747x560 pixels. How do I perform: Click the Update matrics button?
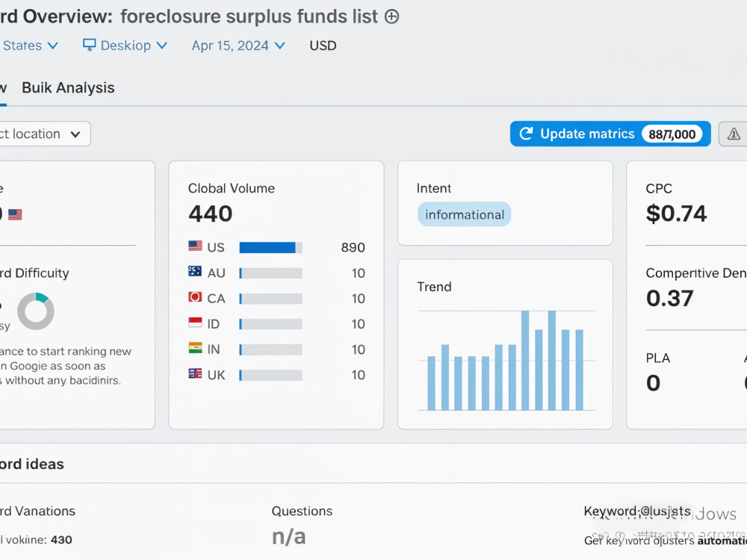click(x=610, y=134)
